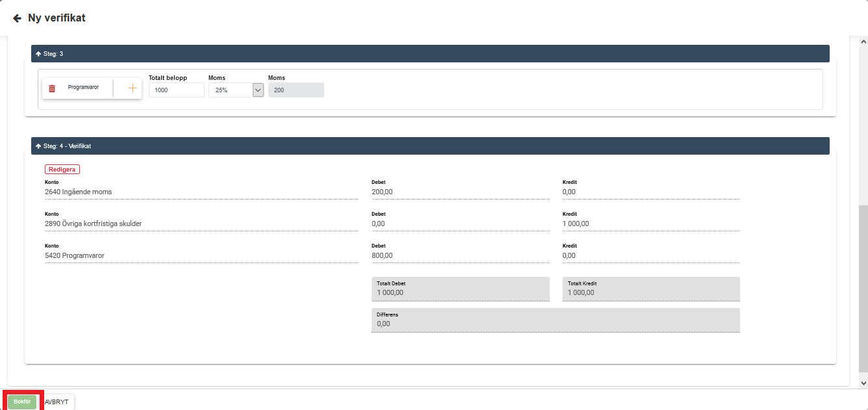
Task: Click the scrollbar down arrow
Action: click(863, 383)
